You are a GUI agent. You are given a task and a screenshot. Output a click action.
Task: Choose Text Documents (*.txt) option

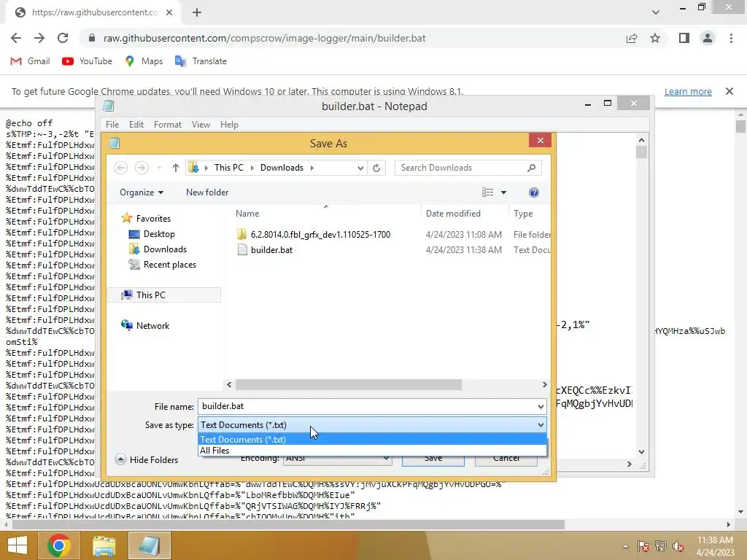coord(372,439)
